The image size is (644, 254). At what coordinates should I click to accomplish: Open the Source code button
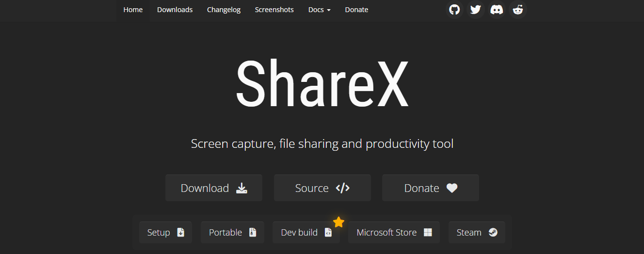(322, 188)
